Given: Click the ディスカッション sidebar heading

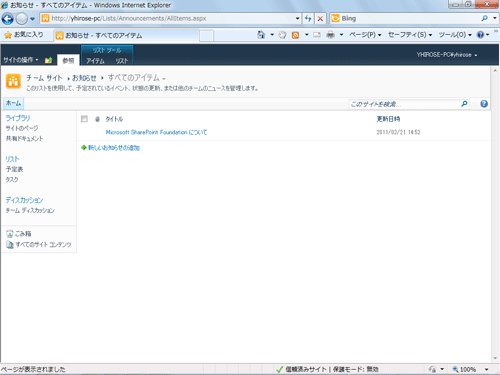Looking at the screenshot, I should tap(24, 200).
